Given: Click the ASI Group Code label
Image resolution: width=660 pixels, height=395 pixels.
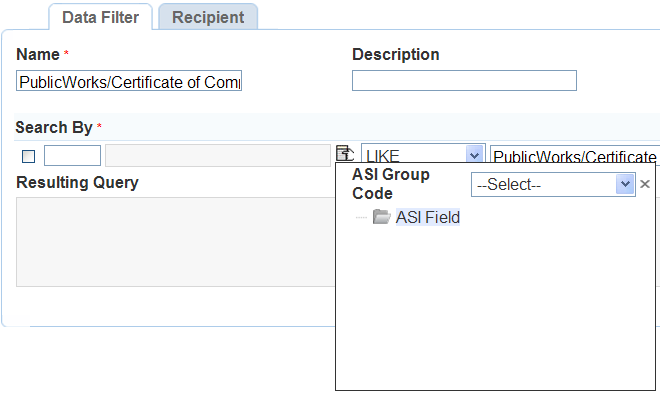Looking at the screenshot, I should [x=391, y=184].
